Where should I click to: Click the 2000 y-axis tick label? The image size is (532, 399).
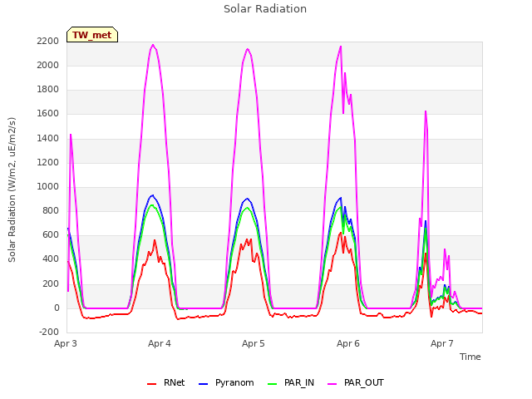(48, 65)
